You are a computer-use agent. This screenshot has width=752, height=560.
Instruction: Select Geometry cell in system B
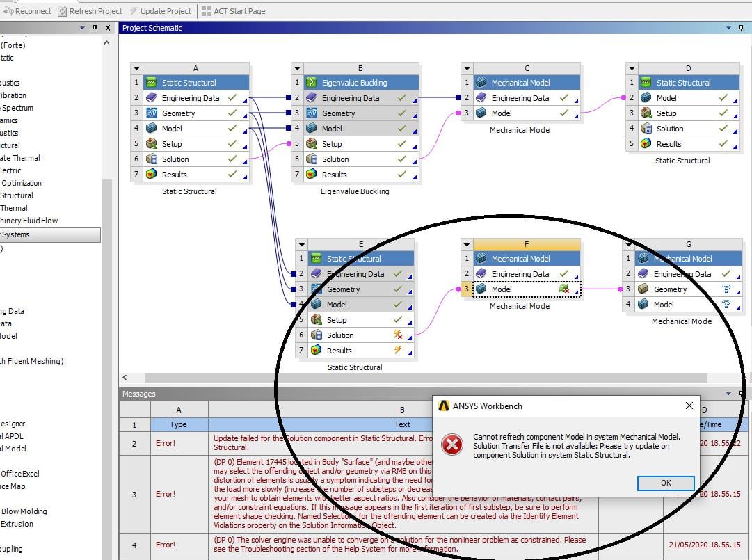click(x=361, y=113)
